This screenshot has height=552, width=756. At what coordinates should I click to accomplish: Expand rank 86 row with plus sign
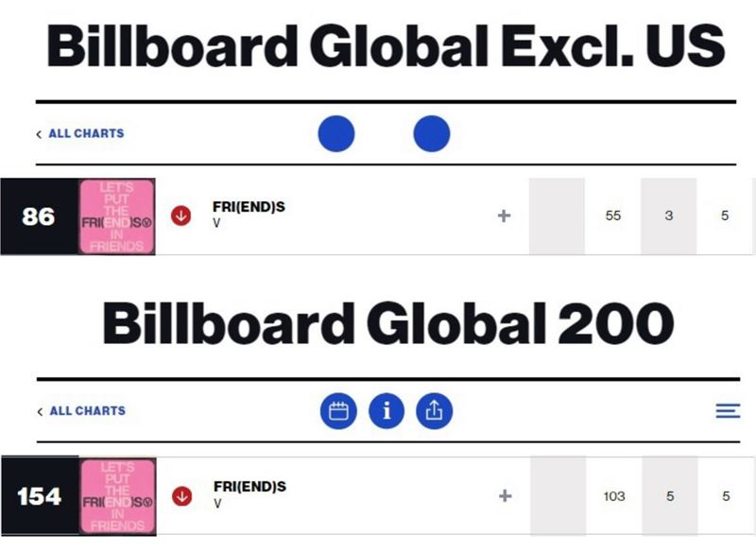(504, 216)
